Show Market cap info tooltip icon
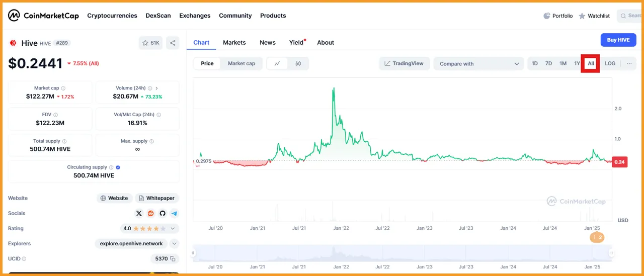 pos(63,88)
